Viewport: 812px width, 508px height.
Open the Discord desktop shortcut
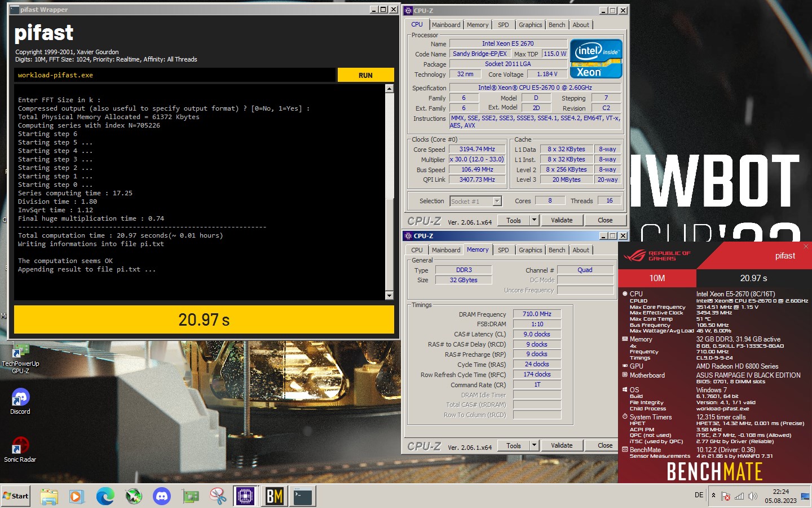point(20,401)
